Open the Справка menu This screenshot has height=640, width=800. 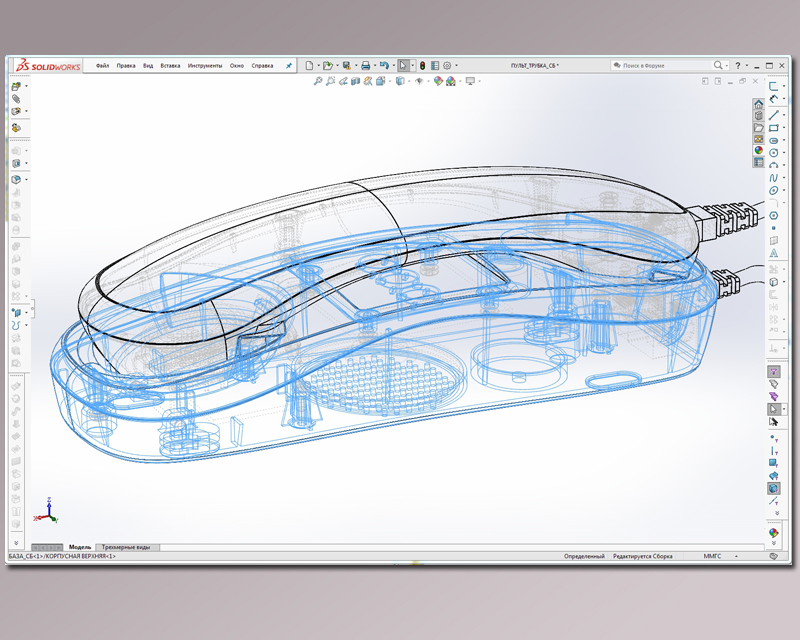tap(262, 66)
